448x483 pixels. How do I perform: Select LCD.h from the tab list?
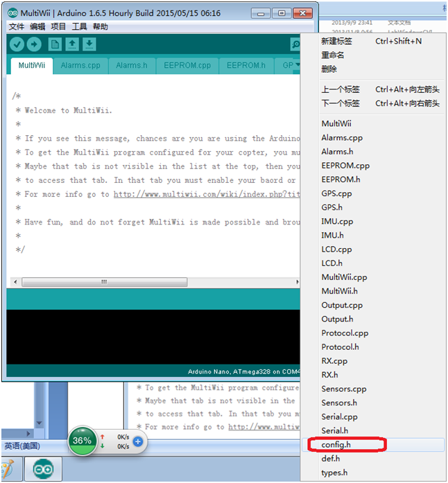[373, 263]
